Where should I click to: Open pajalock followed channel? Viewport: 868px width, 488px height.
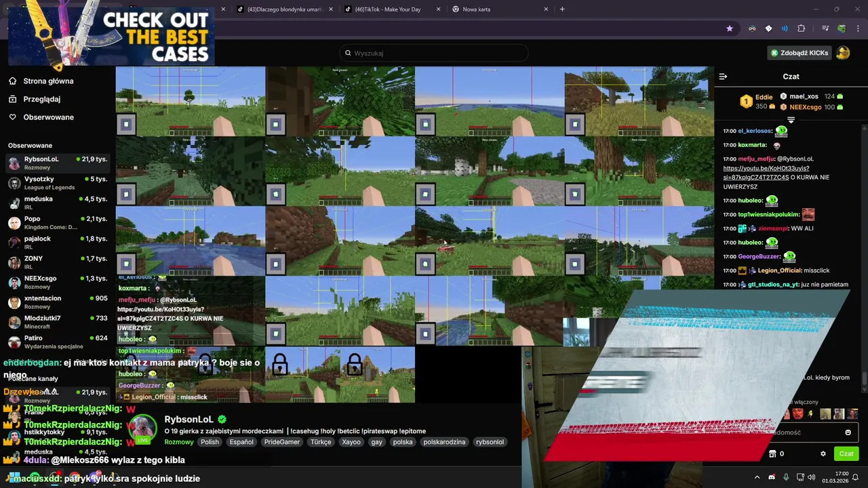pyautogui.click(x=58, y=243)
